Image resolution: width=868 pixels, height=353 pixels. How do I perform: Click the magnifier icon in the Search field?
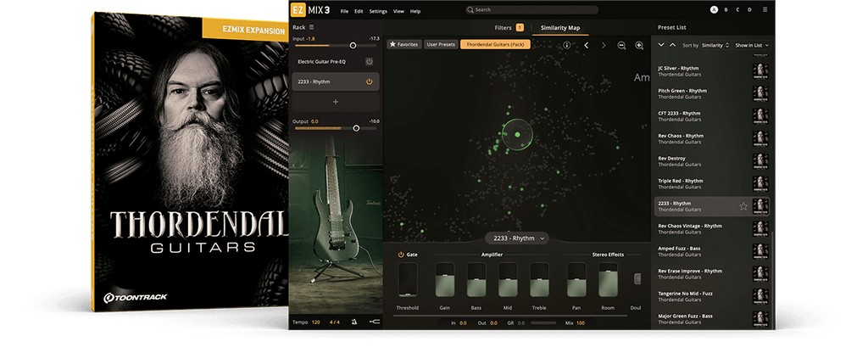pos(470,10)
